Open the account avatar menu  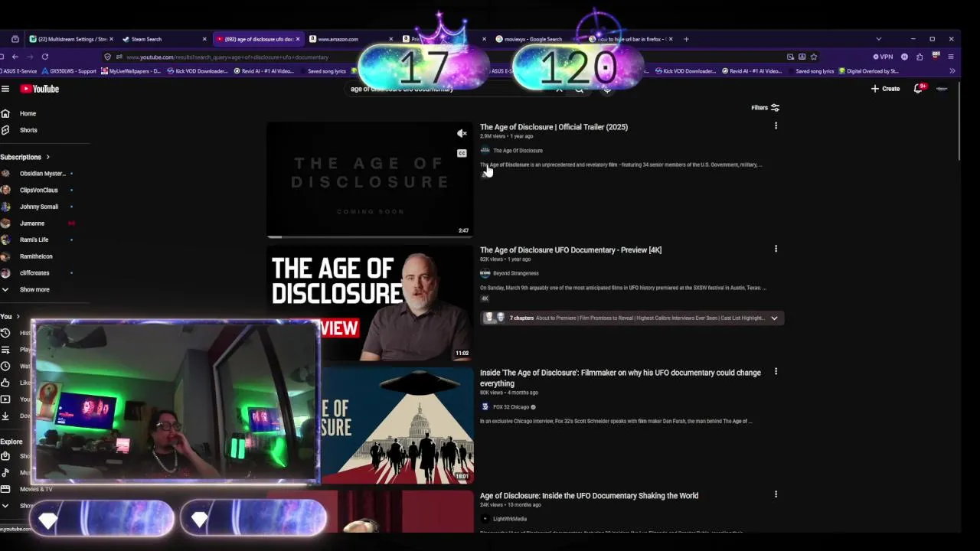coord(942,89)
